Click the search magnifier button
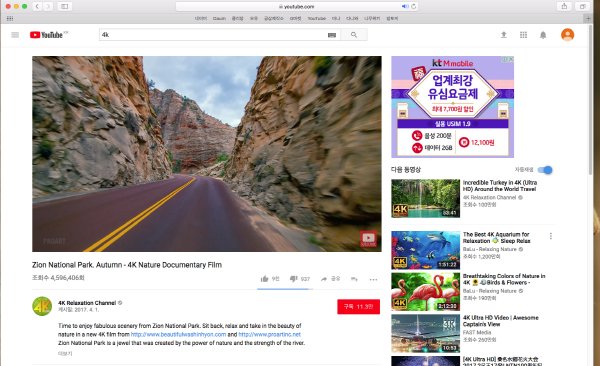The width and height of the screenshot is (600, 366). click(354, 35)
